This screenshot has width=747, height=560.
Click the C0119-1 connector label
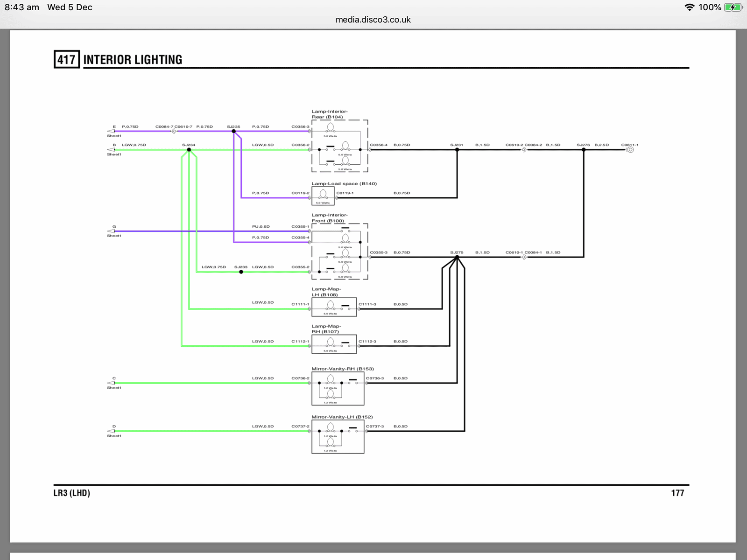point(345,193)
